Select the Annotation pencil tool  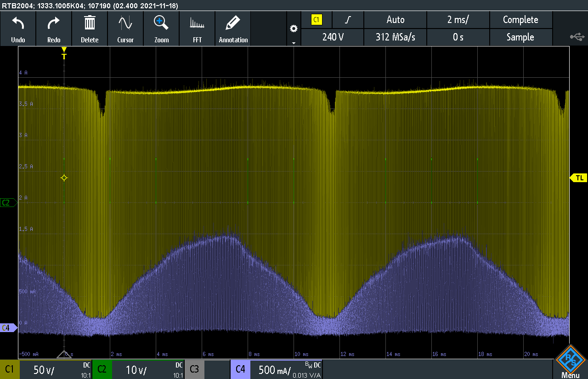tap(233, 29)
